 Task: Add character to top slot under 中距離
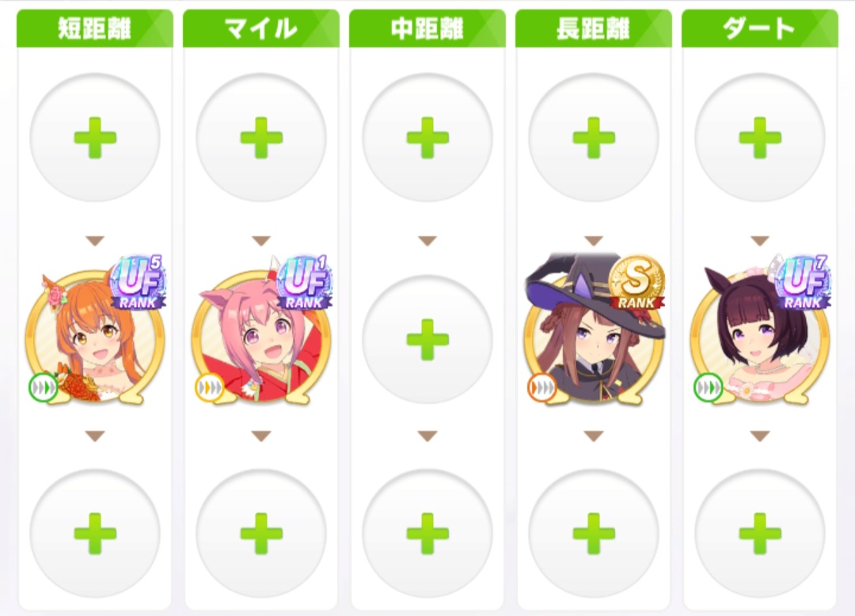point(427,138)
